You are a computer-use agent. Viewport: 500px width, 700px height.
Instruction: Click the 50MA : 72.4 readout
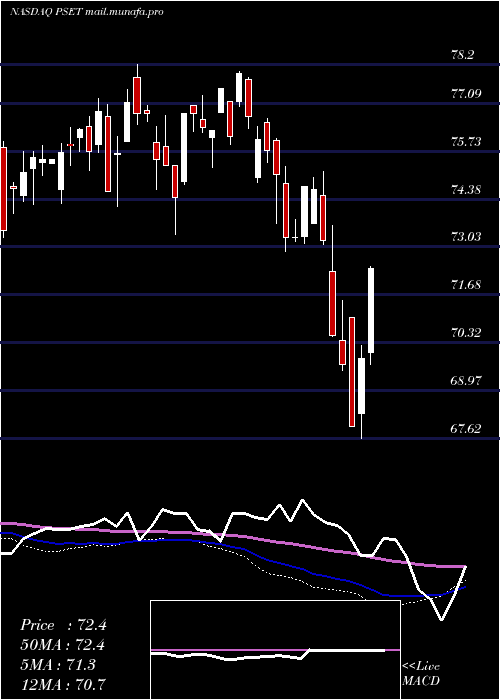pos(63,645)
